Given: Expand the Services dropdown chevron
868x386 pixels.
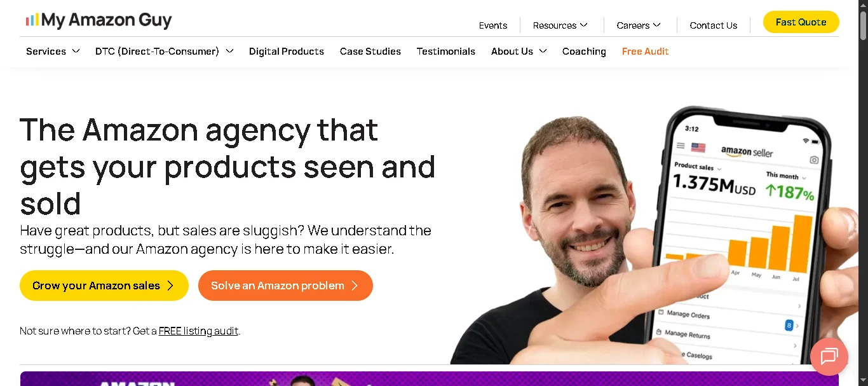Looking at the screenshot, I should (x=76, y=51).
